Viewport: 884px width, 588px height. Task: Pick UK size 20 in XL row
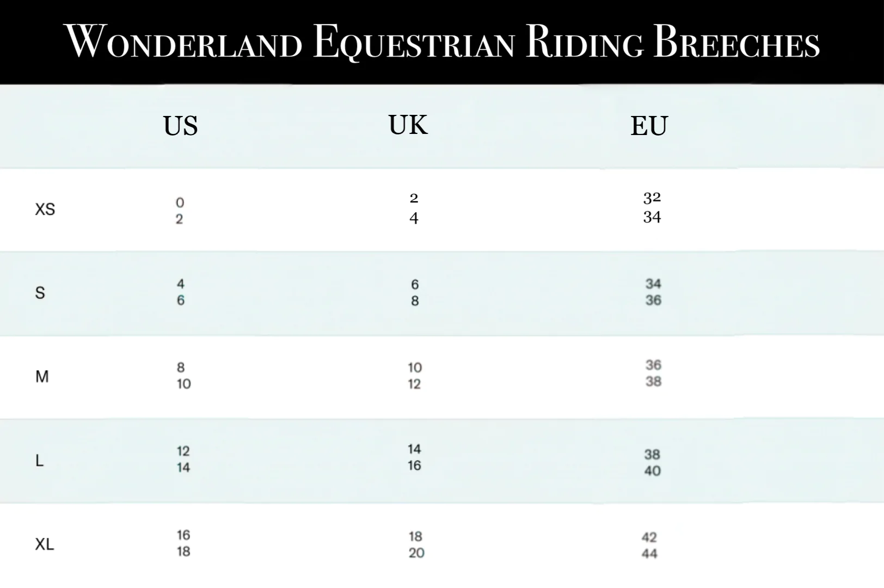(x=416, y=553)
